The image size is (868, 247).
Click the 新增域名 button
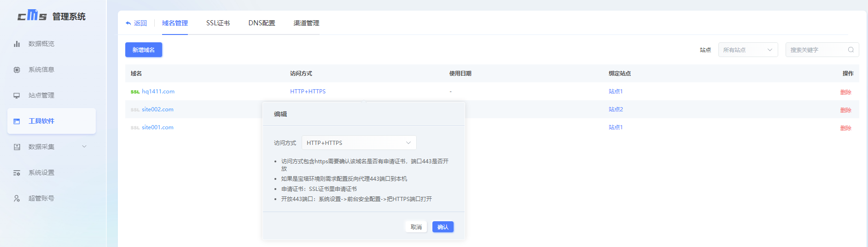tap(144, 50)
